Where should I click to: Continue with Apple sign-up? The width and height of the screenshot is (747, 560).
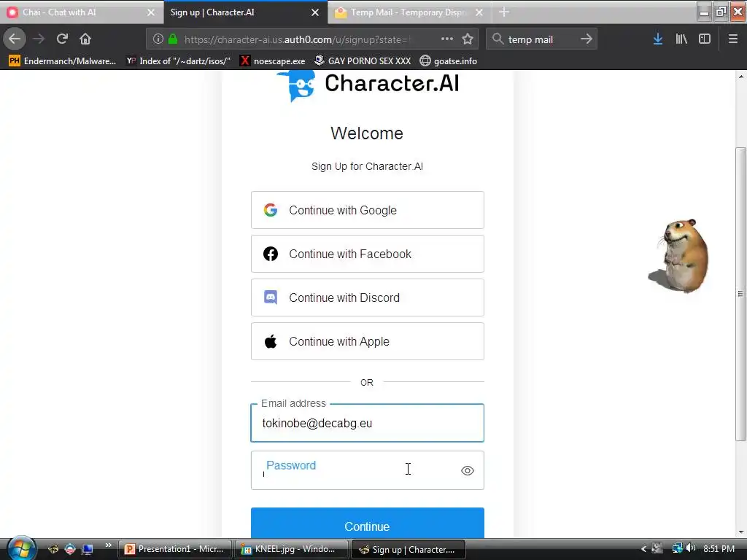point(368,341)
